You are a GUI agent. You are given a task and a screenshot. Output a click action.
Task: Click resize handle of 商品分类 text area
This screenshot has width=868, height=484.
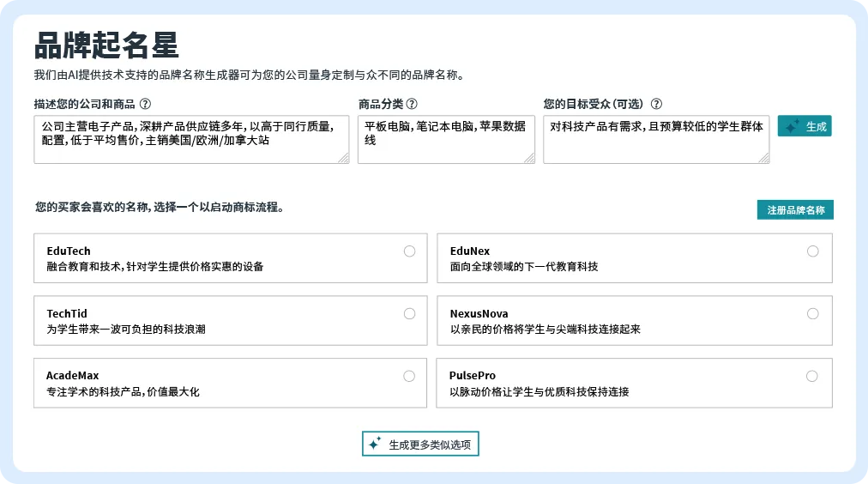(529, 158)
